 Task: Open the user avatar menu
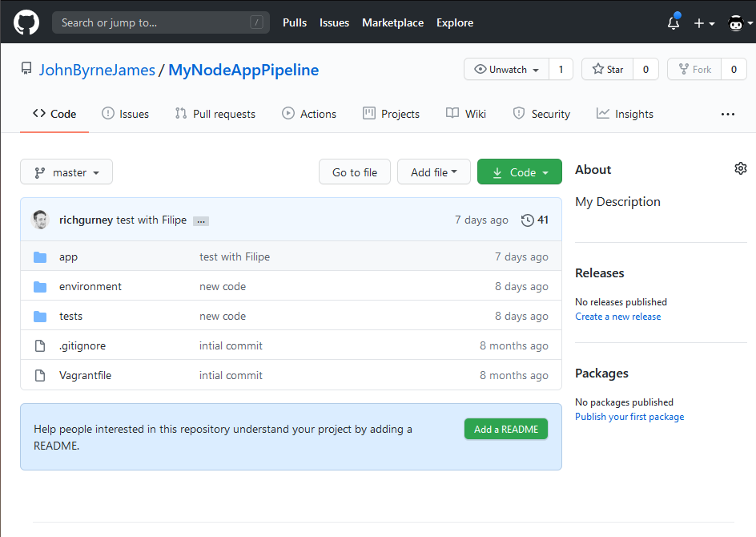[x=740, y=23]
